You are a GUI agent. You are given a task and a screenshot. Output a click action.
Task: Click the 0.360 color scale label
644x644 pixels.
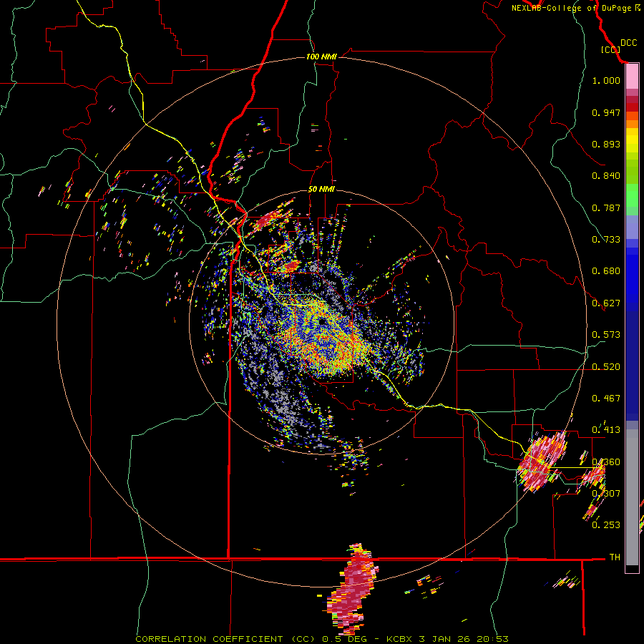click(x=606, y=462)
